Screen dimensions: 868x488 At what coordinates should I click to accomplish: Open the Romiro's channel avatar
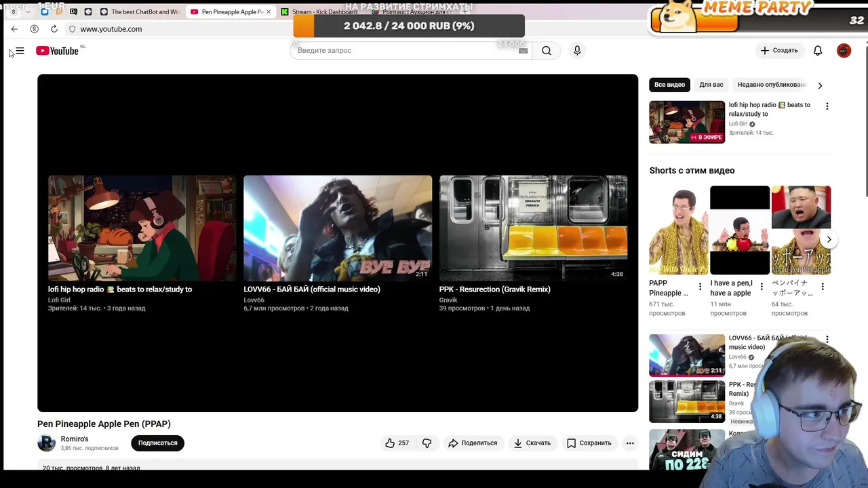coord(46,443)
